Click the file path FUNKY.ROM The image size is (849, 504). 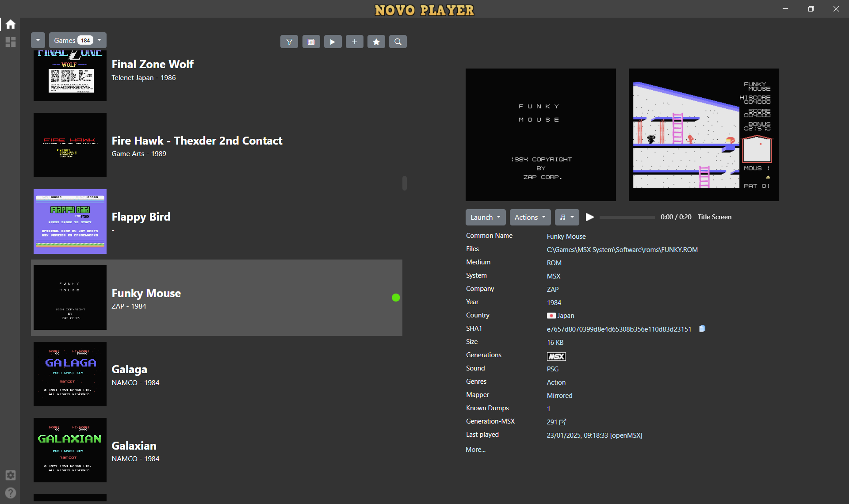[x=622, y=249]
